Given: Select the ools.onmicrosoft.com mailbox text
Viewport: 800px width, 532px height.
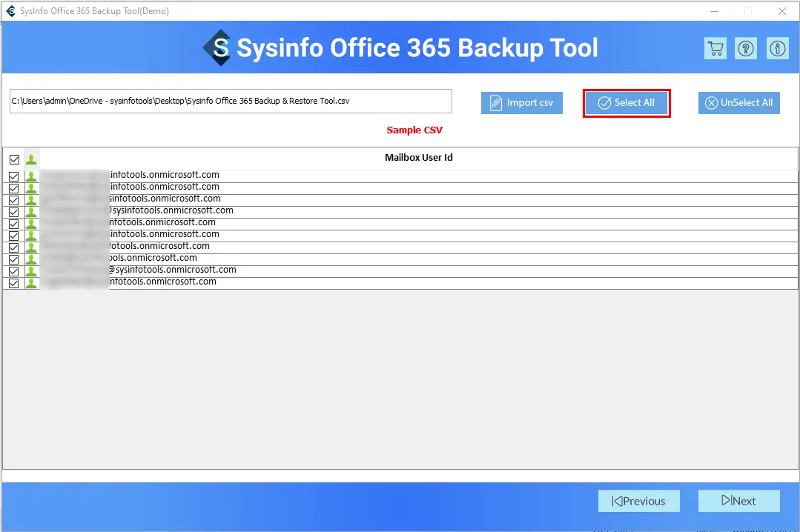Looking at the screenshot, I should click(153, 258).
